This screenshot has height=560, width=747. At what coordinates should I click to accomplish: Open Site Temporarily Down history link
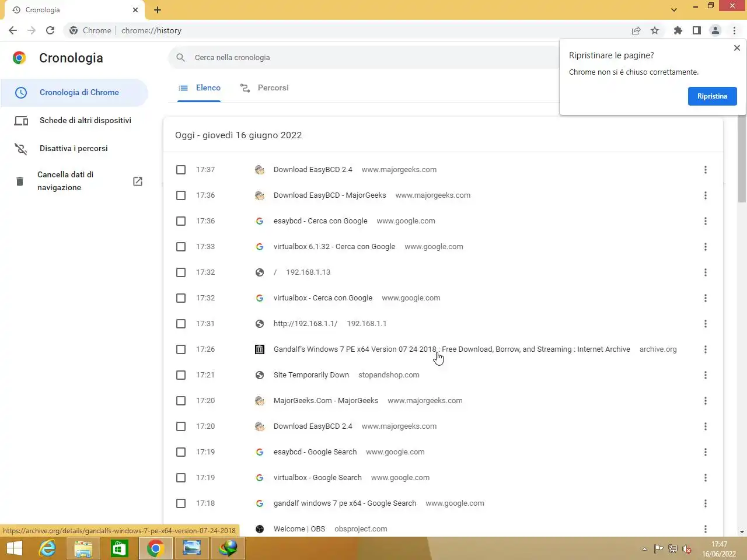(311, 375)
